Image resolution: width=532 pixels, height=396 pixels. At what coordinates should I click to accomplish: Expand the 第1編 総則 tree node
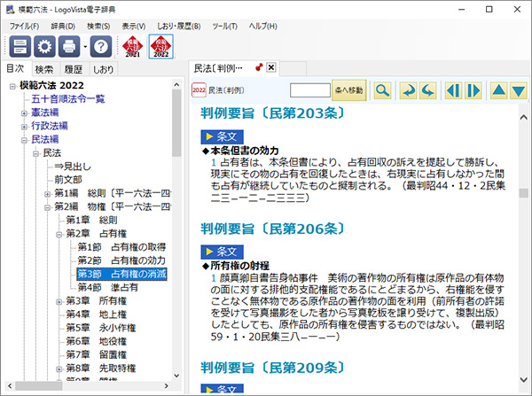click(x=47, y=194)
